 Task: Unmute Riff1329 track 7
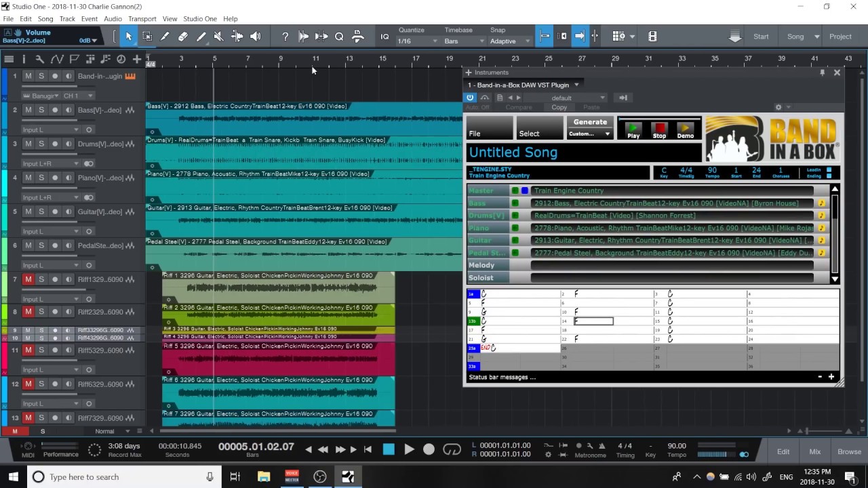(28, 279)
